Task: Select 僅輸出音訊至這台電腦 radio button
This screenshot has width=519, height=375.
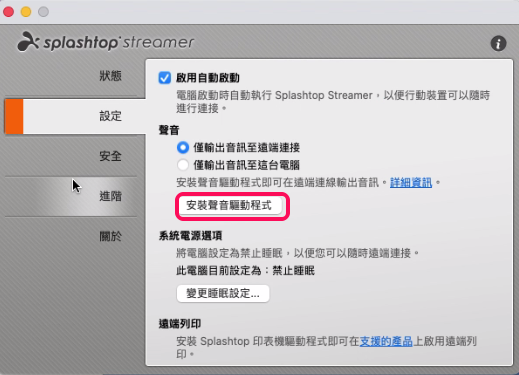Action: point(183,165)
